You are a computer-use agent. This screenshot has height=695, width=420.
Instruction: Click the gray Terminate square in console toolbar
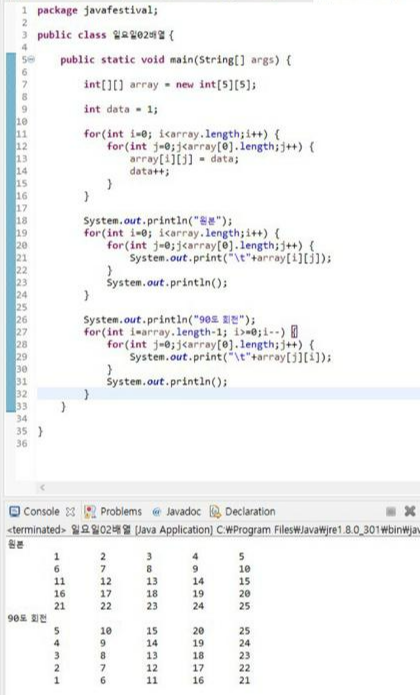point(390,511)
